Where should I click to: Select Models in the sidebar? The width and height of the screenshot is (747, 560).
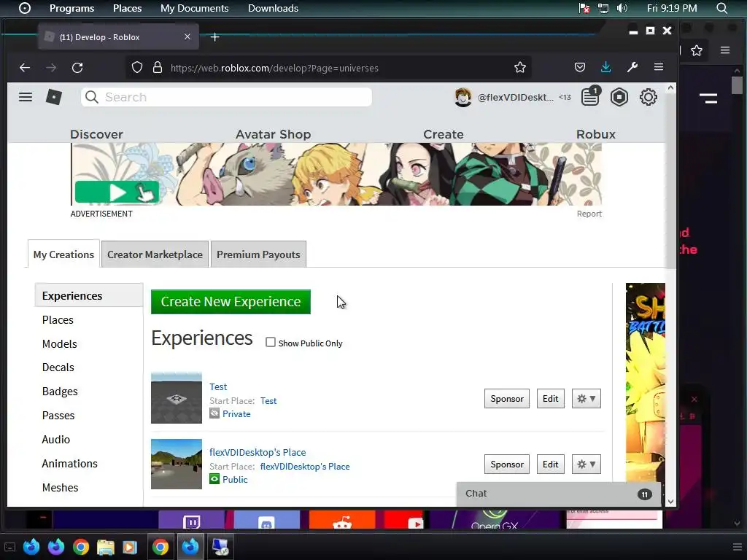60,344
